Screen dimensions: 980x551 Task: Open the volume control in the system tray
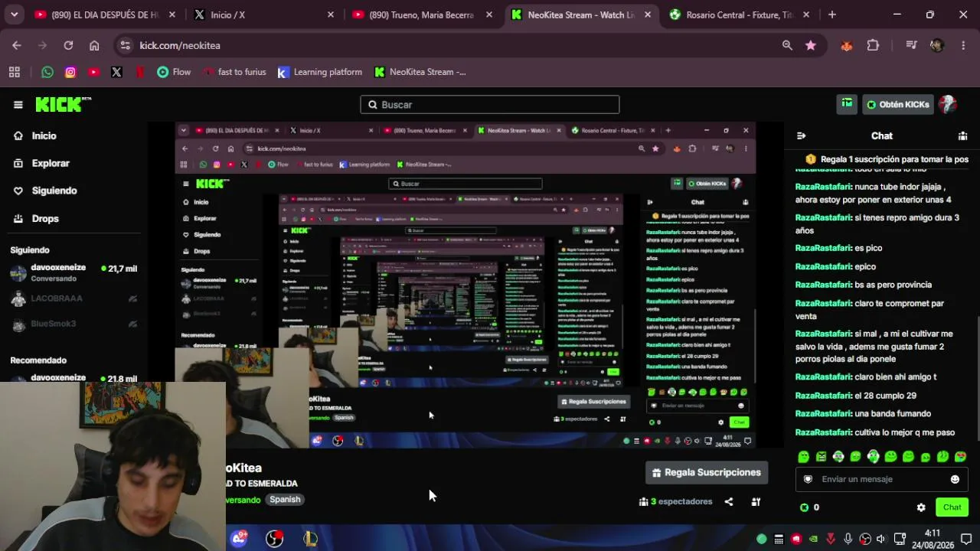click(881, 539)
